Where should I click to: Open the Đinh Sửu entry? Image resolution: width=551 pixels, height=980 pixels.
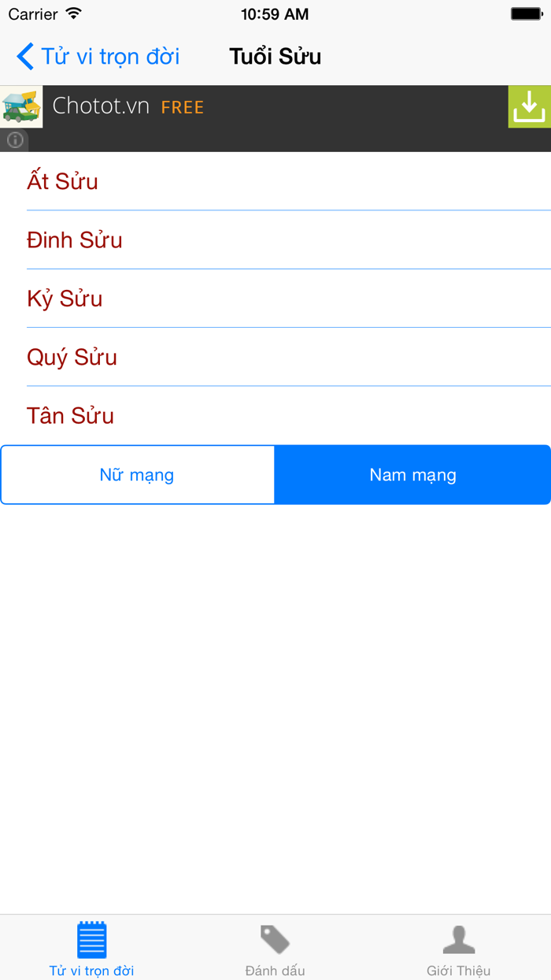click(75, 239)
